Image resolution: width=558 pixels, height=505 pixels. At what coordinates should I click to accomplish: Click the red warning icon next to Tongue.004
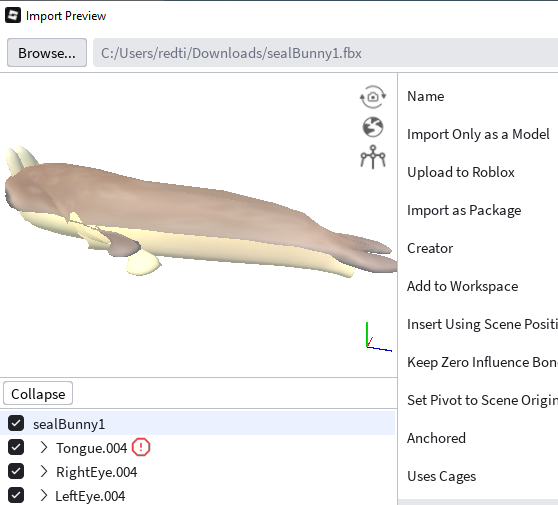coord(141,447)
